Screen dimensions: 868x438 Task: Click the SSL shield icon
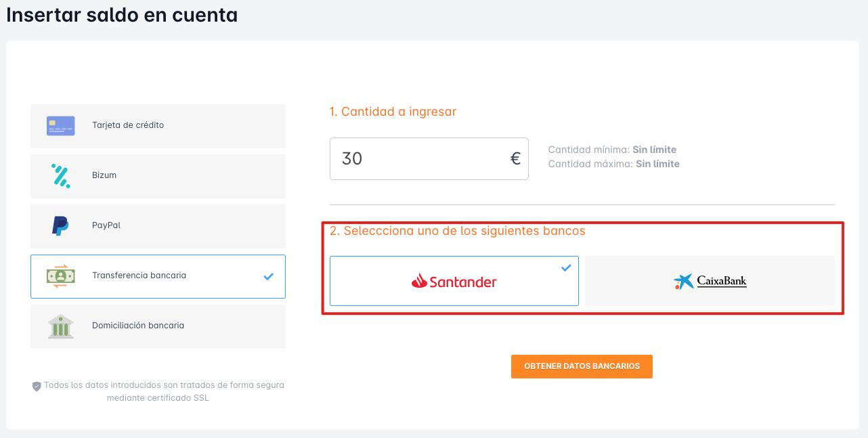pyautogui.click(x=37, y=386)
